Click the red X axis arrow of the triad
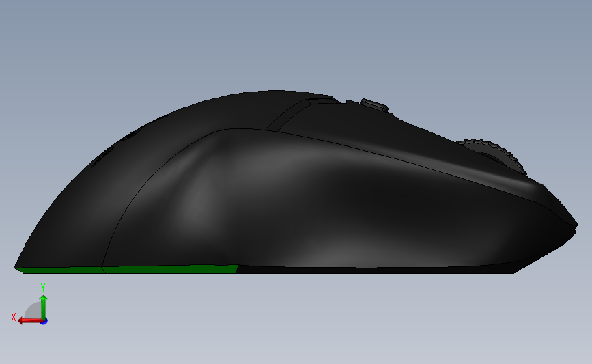This screenshot has height=364, width=592. coord(30,320)
